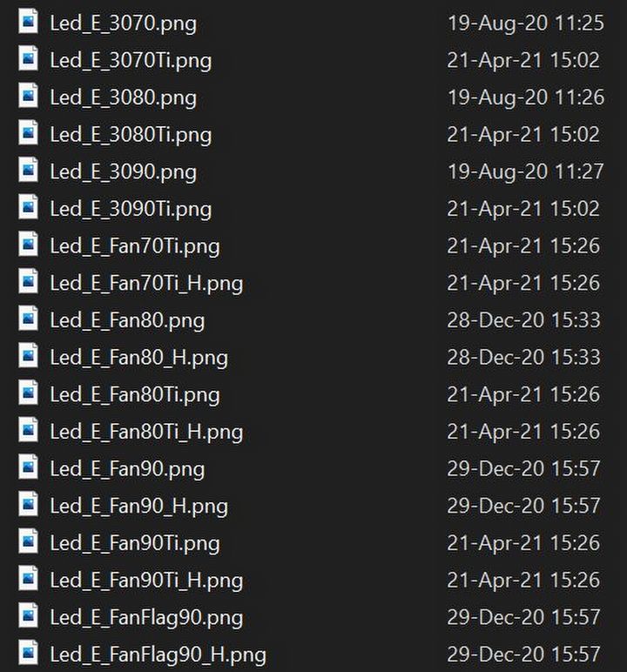Select the file Led_E_3070Ti.png

131,61
